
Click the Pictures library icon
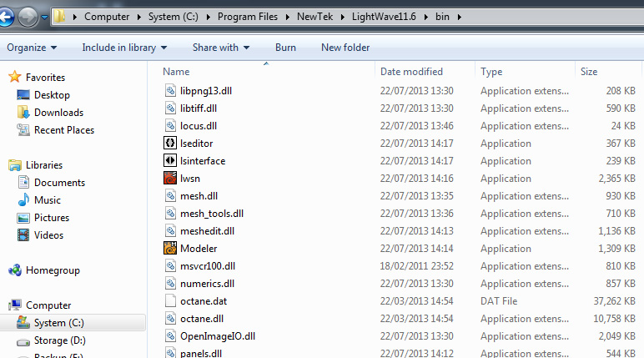[23, 218]
